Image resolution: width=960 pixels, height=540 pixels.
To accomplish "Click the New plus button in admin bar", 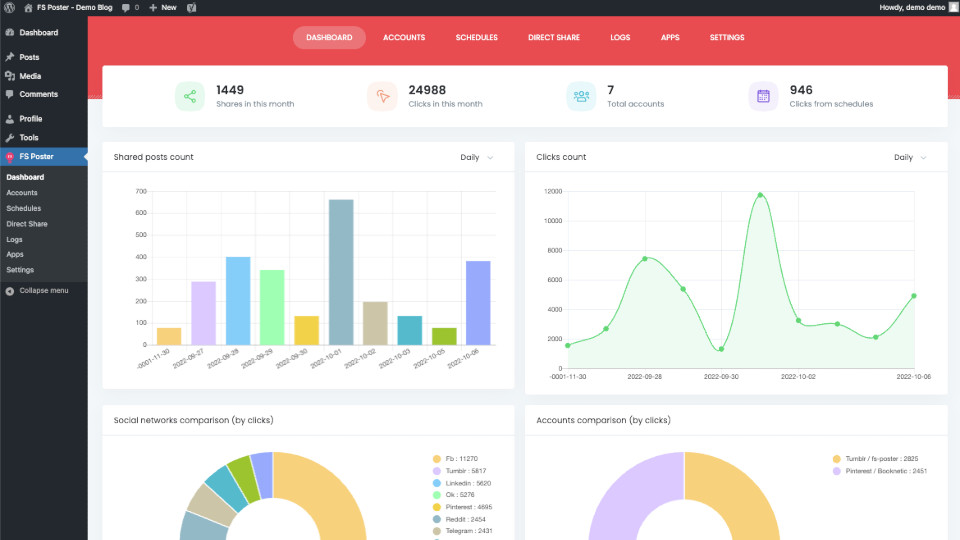I will click(163, 7).
